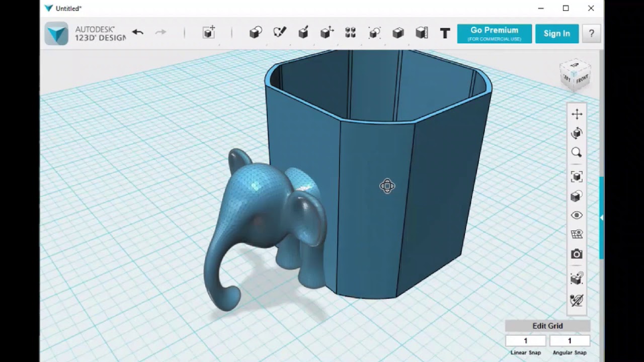Redo the undone action
The height and width of the screenshot is (362, 644).
click(160, 33)
